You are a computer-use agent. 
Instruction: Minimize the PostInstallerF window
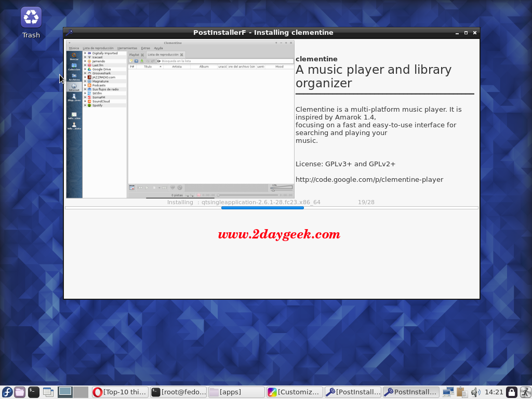(457, 33)
